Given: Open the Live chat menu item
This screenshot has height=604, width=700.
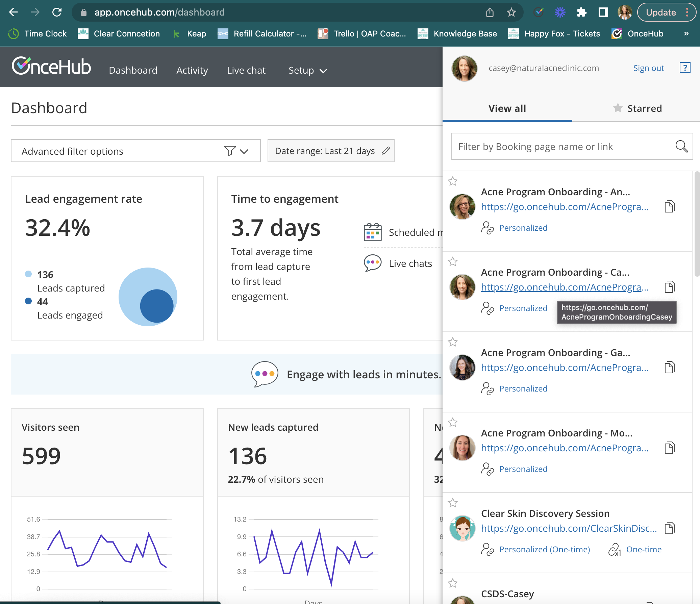Looking at the screenshot, I should 246,70.
